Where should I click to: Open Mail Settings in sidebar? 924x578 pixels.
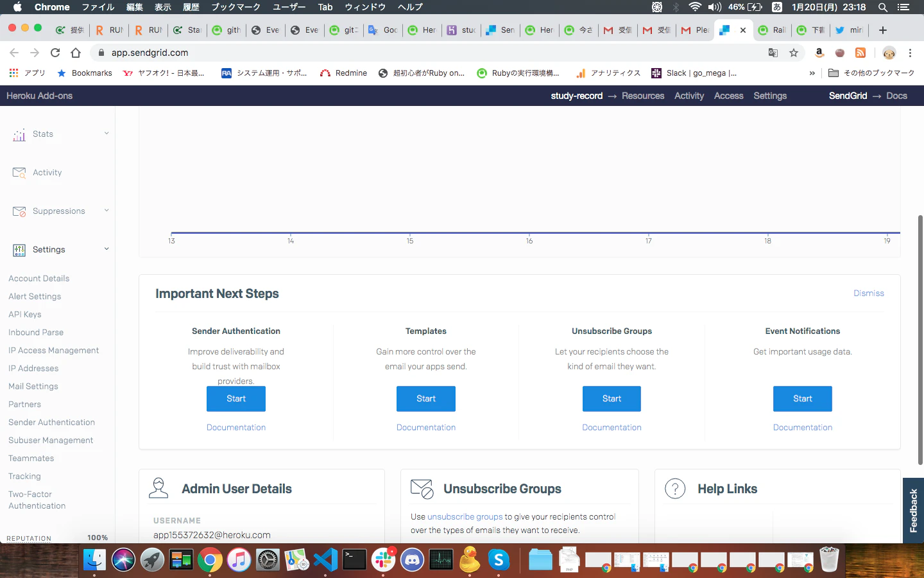click(33, 387)
